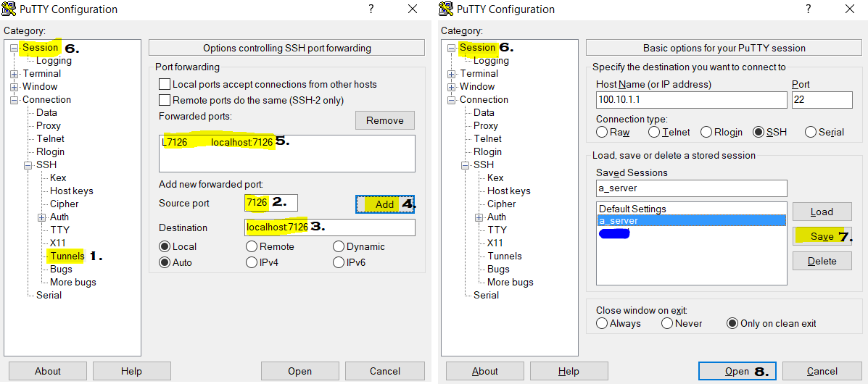The width and height of the screenshot is (868, 384).
Task: Expand Window node in right window tree
Action: pyautogui.click(x=451, y=87)
